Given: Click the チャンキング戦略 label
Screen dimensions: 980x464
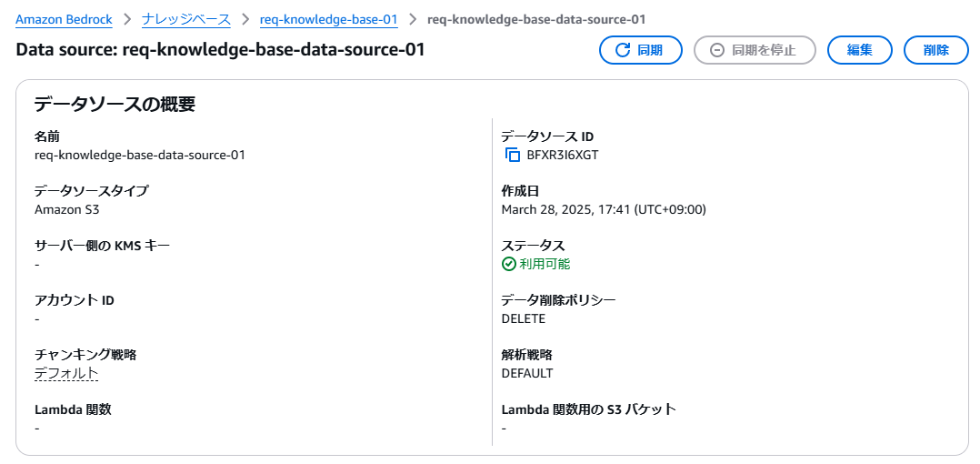Looking at the screenshot, I should point(85,355).
